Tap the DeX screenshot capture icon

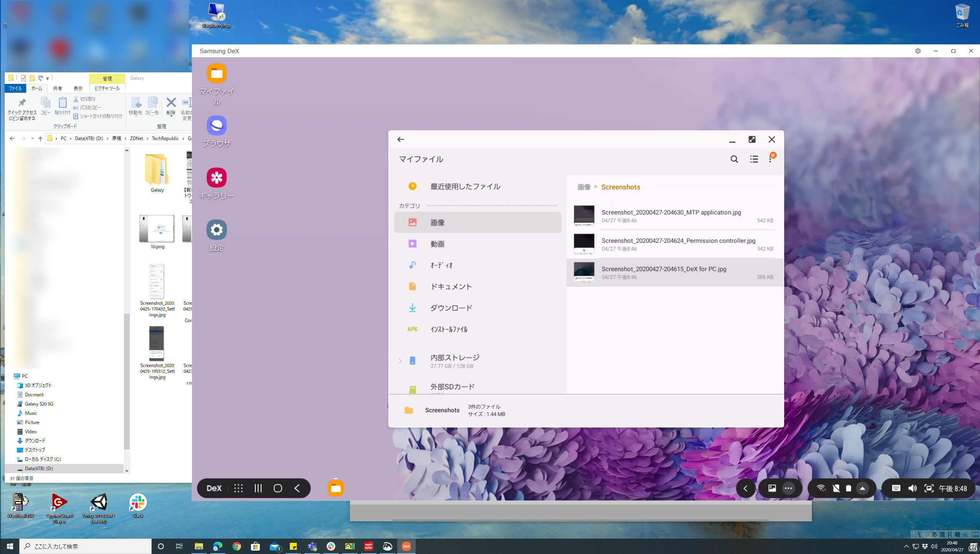(x=929, y=488)
